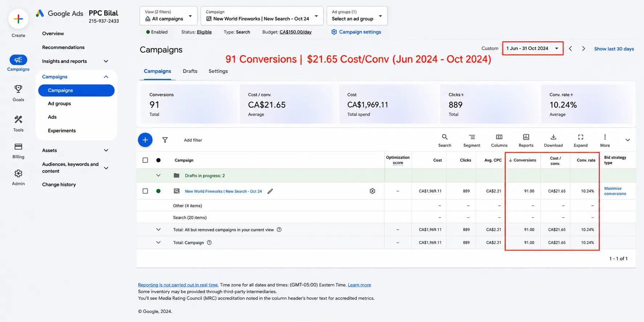Expand the Drafts in progress row
This screenshot has height=322, width=644.
tap(158, 176)
